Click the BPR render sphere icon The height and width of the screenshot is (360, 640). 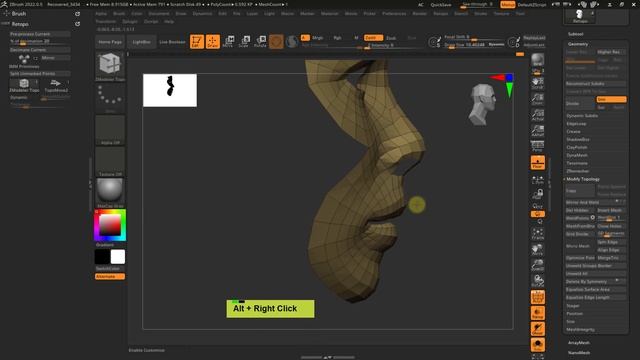[538, 60]
